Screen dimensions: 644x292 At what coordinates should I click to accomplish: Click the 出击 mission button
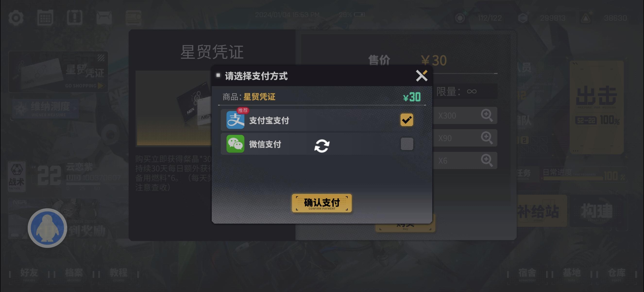click(x=597, y=107)
